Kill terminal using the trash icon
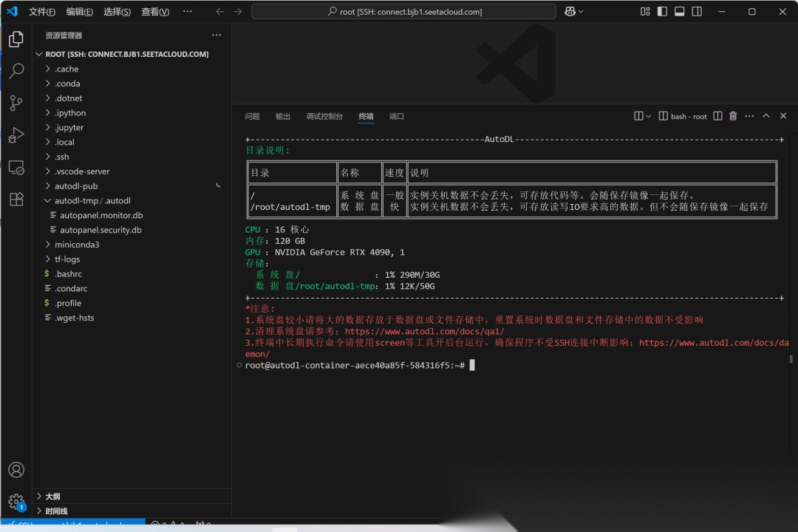798x532 pixels. (733, 116)
